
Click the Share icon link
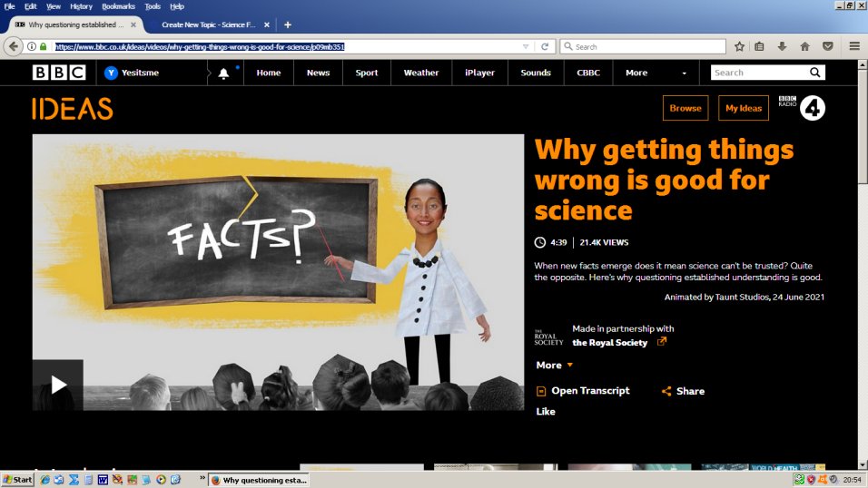pyautogui.click(x=683, y=391)
